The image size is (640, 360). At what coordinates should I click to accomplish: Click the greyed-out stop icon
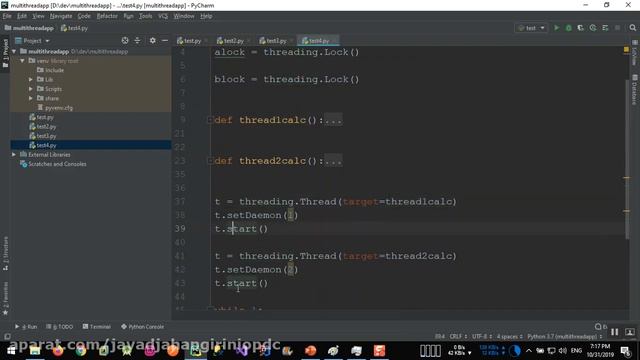pyautogui.click(x=617, y=28)
